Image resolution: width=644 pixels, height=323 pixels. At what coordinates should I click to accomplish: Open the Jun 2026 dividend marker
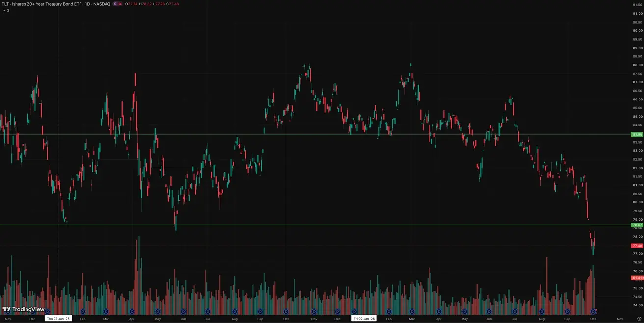click(x=489, y=311)
